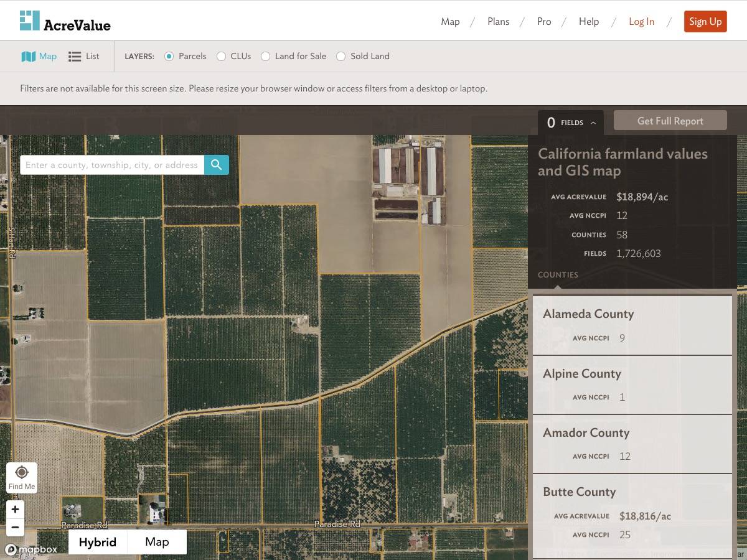Focus the county or address search field
The height and width of the screenshot is (560, 747).
[112, 165]
